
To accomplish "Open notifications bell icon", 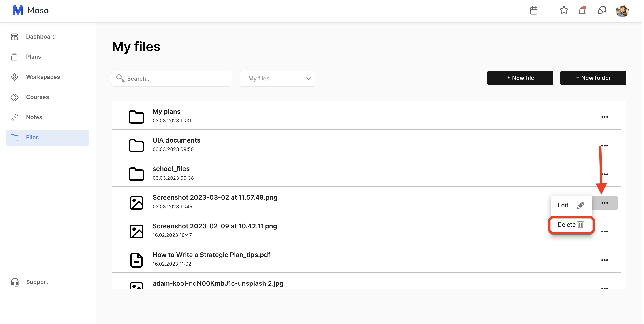I will point(582,11).
